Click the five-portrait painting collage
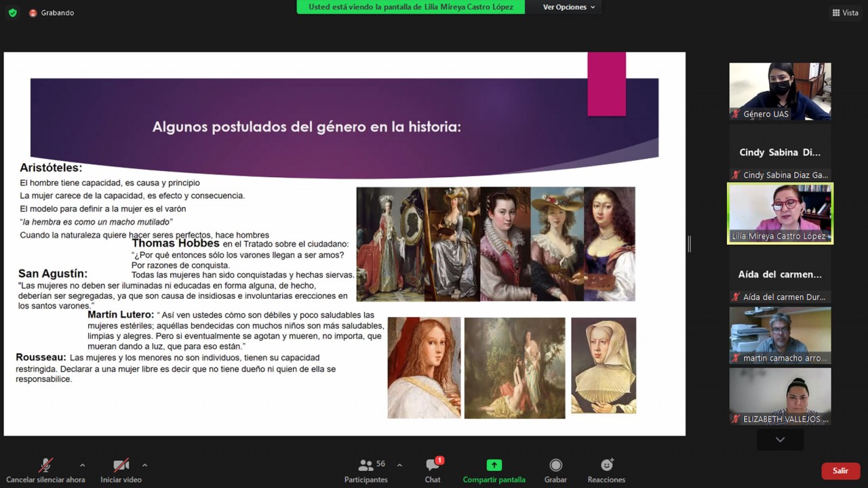 pyautogui.click(x=496, y=244)
